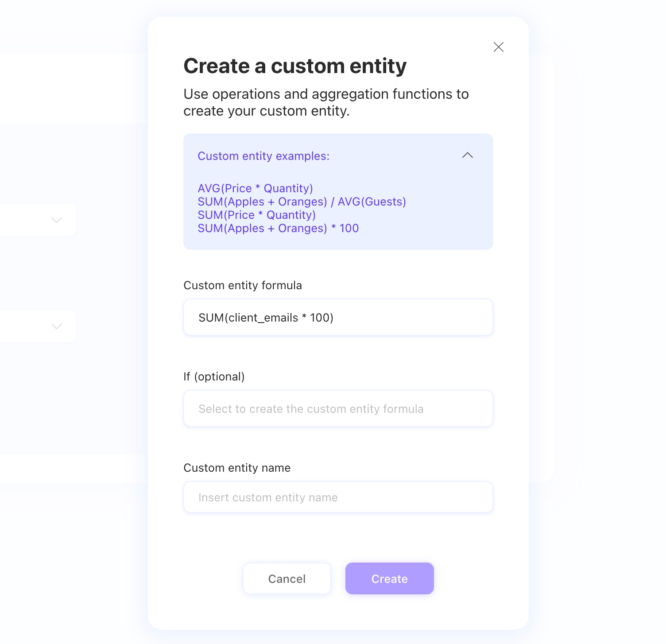Open the upper background dropdown chevron
This screenshot has width=666, height=644.
tap(57, 220)
